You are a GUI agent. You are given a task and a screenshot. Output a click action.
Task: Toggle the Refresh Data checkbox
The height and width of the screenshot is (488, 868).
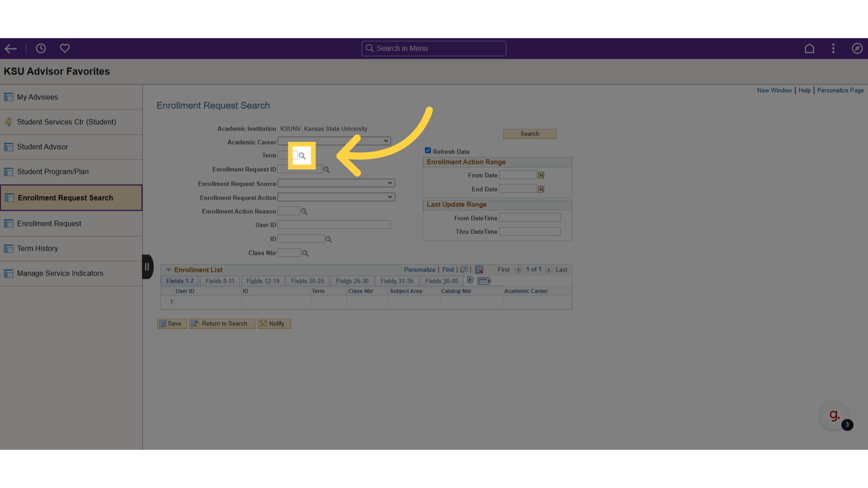click(x=428, y=150)
